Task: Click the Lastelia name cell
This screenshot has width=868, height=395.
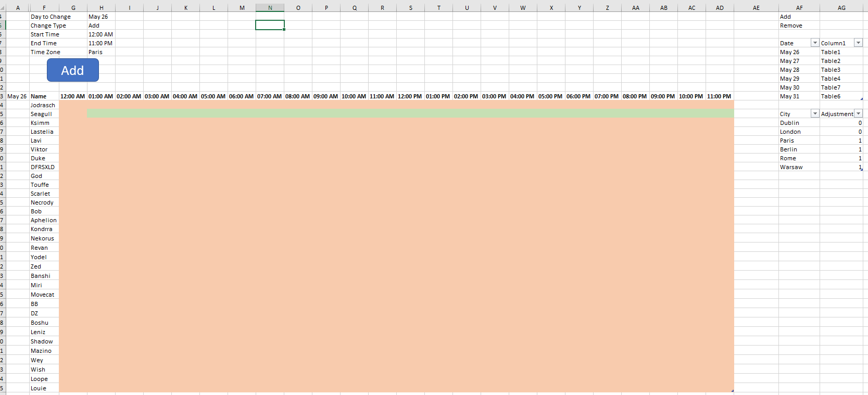Action: click(x=44, y=132)
